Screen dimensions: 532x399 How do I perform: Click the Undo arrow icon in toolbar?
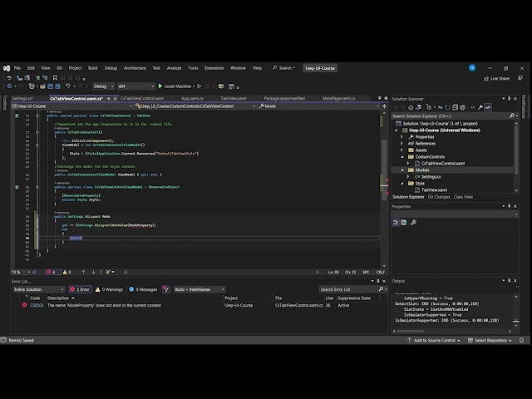[x=68, y=86]
